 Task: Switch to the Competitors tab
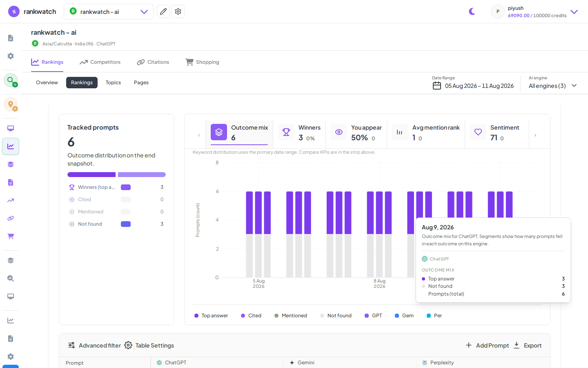tap(100, 62)
